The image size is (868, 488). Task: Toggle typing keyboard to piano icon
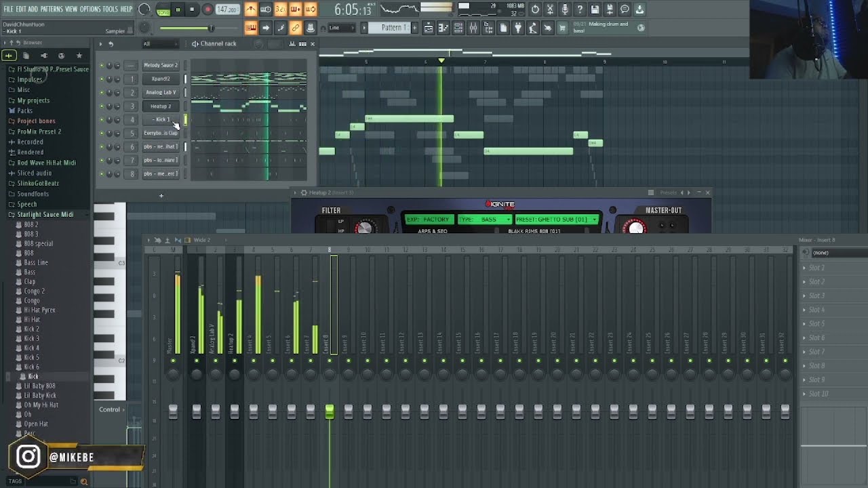click(251, 28)
